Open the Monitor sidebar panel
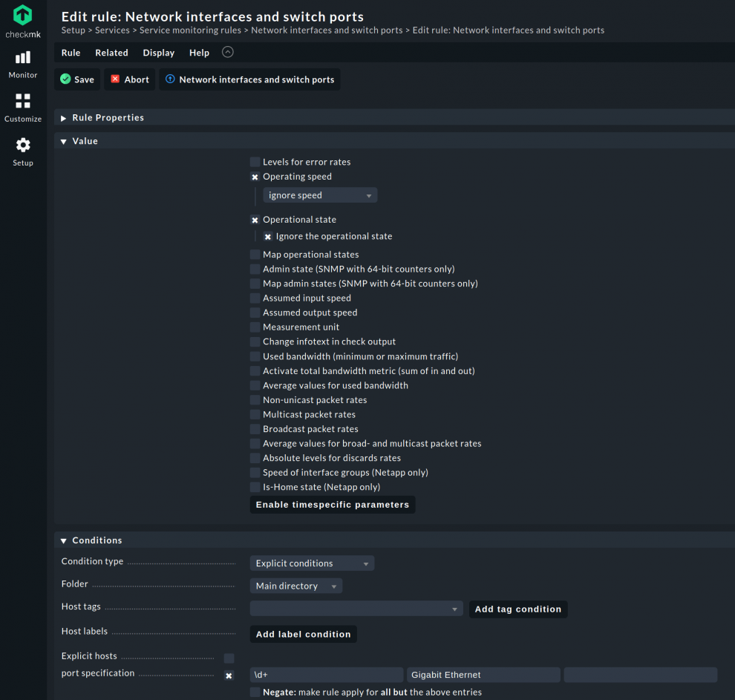 pos(22,64)
